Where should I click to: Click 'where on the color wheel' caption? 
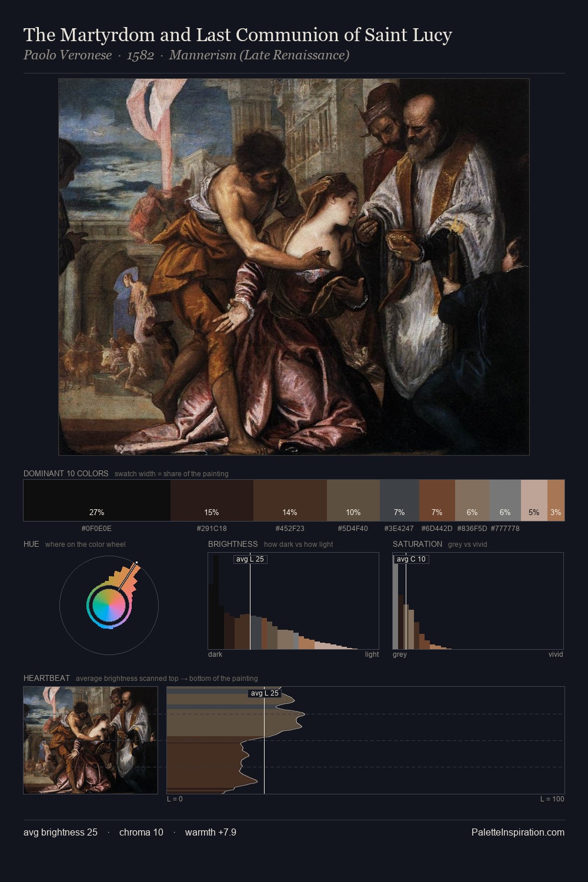[85, 544]
